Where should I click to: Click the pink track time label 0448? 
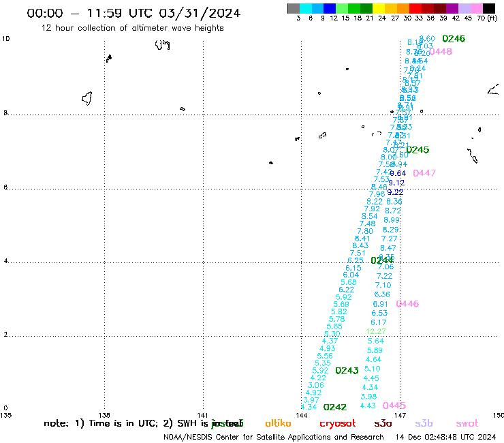[x=441, y=52]
